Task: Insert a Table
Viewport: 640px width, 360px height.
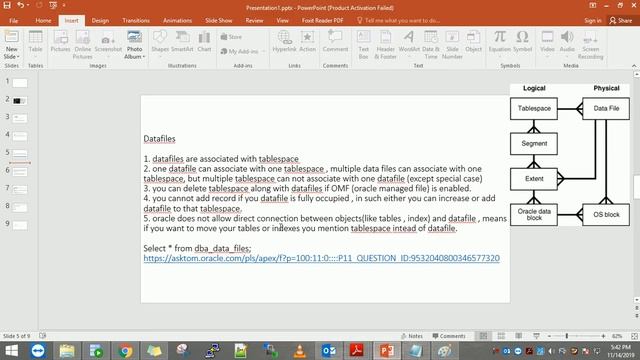Action: pyautogui.click(x=36, y=42)
